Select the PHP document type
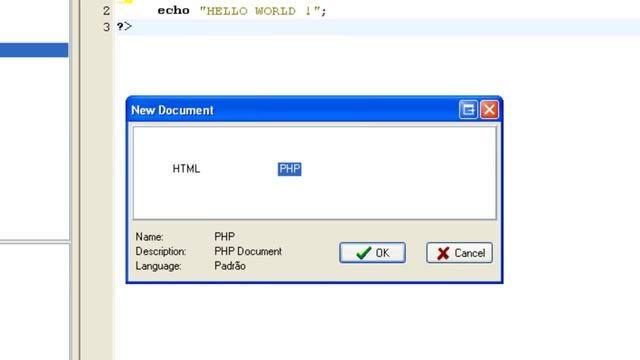640x360 pixels. point(289,169)
